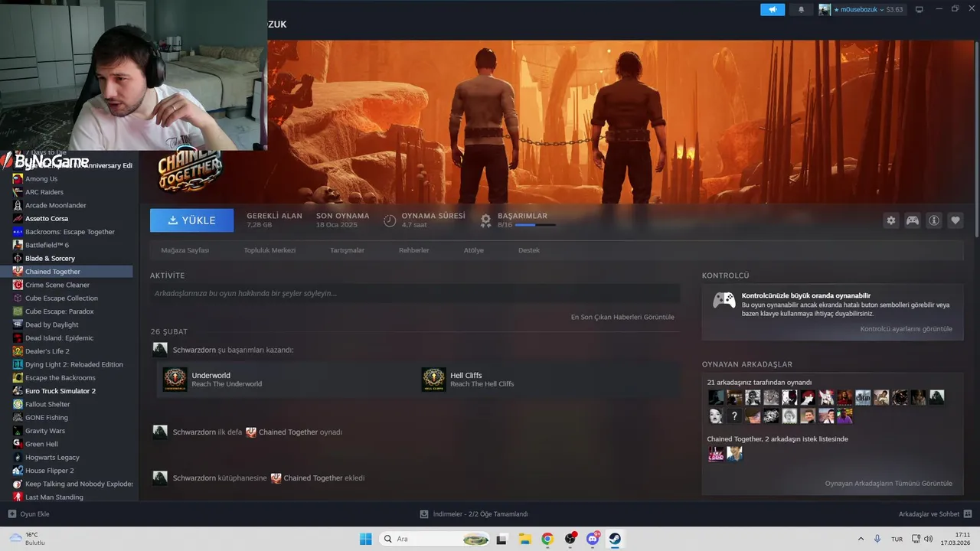980x551 pixels.
Task: Click the Oyun Ekle plus icon
Action: tap(11, 514)
